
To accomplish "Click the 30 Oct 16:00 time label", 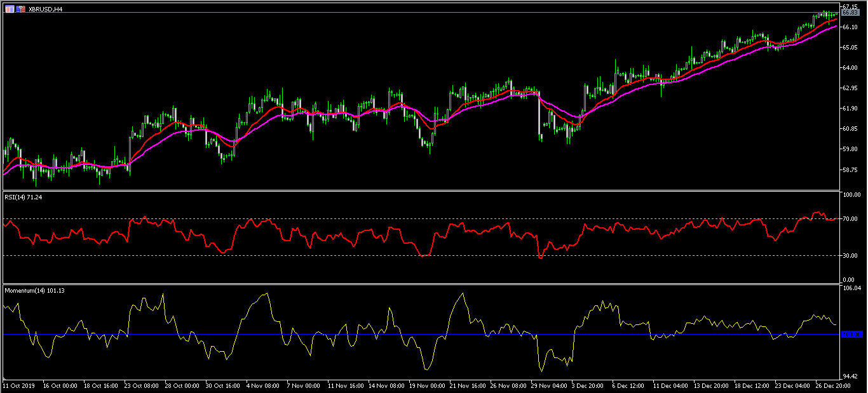I will click(222, 385).
